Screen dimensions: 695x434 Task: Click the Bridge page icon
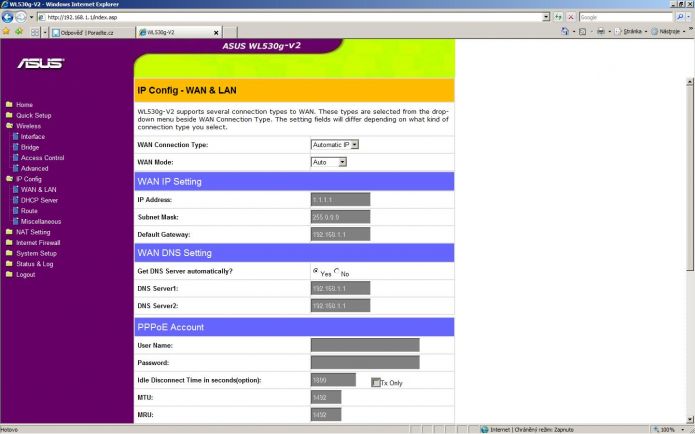point(16,147)
